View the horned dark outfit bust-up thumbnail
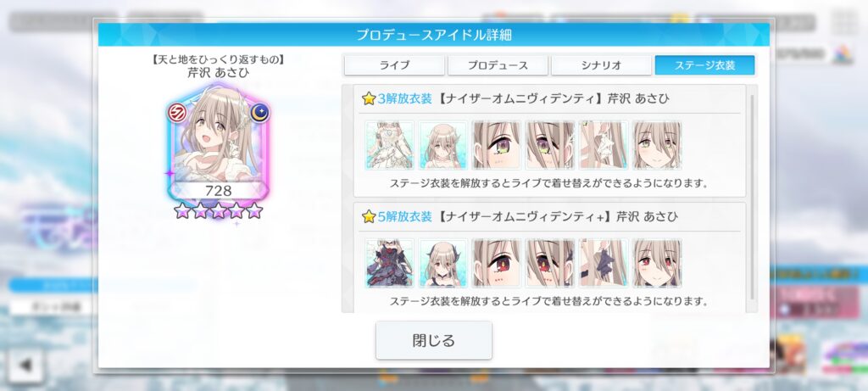 (x=442, y=263)
